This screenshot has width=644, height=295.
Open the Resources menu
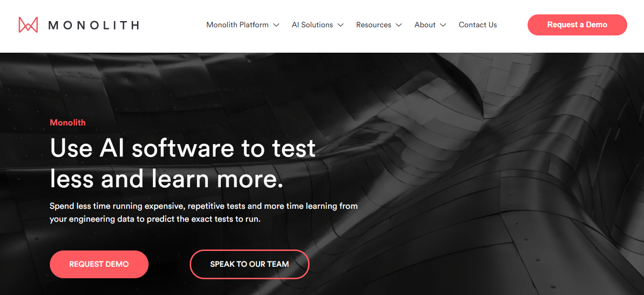coord(373,25)
